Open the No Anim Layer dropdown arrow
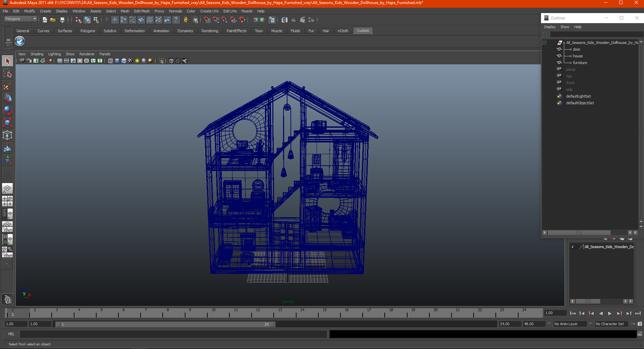This screenshot has height=349, width=644. [549, 324]
